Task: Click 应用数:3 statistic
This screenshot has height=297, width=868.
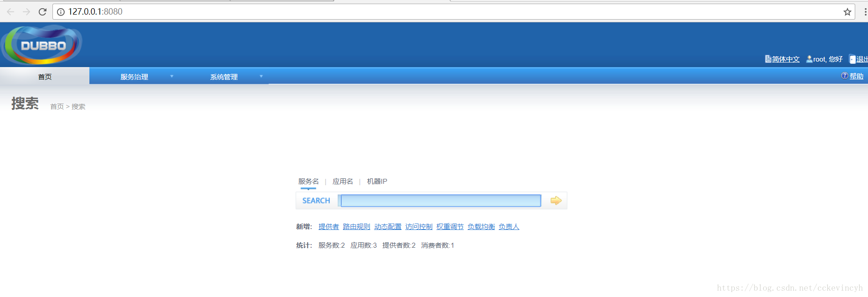Action: pyautogui.click(x=364, y=245)
